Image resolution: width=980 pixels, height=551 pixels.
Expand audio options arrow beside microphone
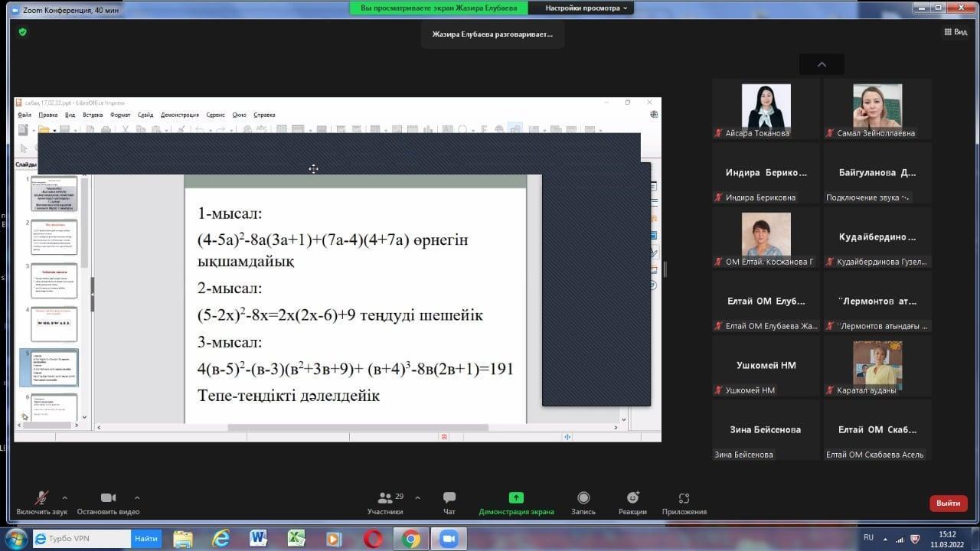pyautogui.click(x=64, y=497)
